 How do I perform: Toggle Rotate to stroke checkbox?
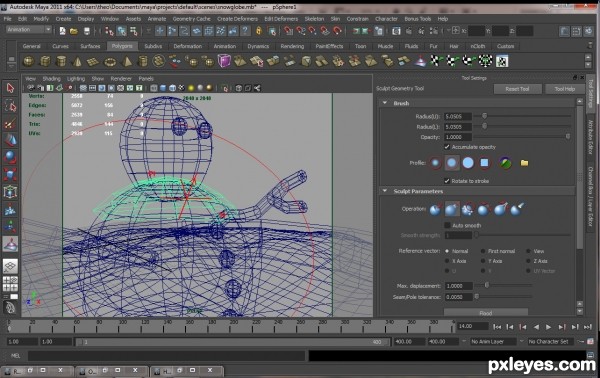click(447, 181)
